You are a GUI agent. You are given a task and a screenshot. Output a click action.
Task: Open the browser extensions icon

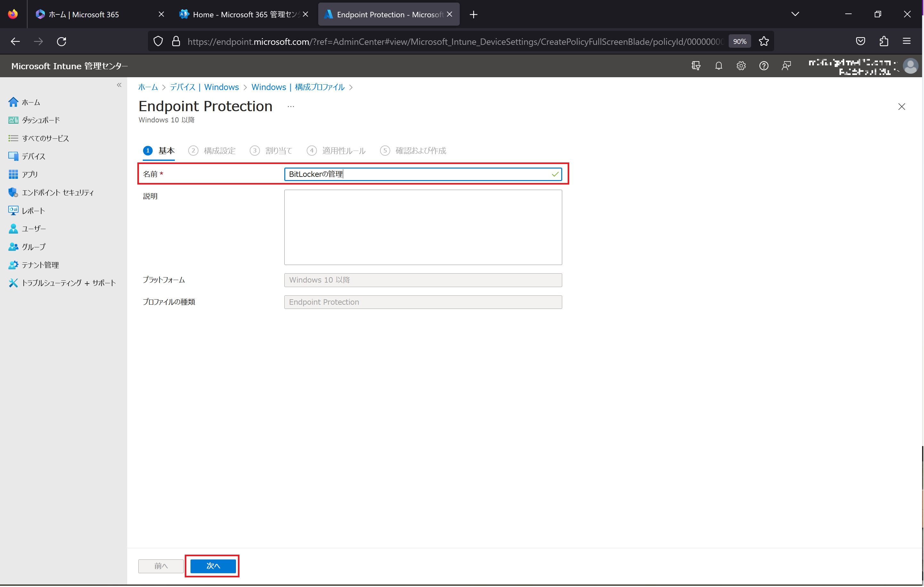tap(884, 41)
